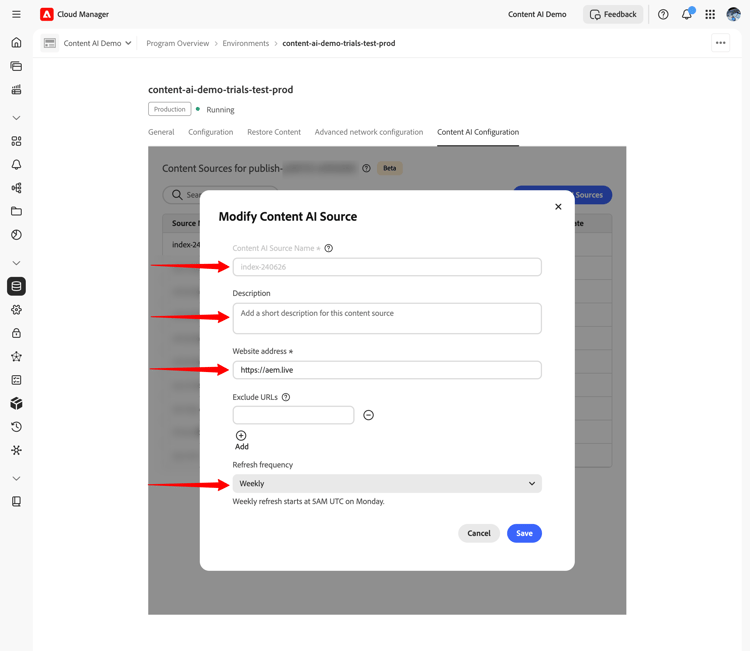Image resolution: width=750 pixels, height=651 pixels.
Task: Click the home icon in sidebar
Action: pyautogui.click(x=16, y=43)
